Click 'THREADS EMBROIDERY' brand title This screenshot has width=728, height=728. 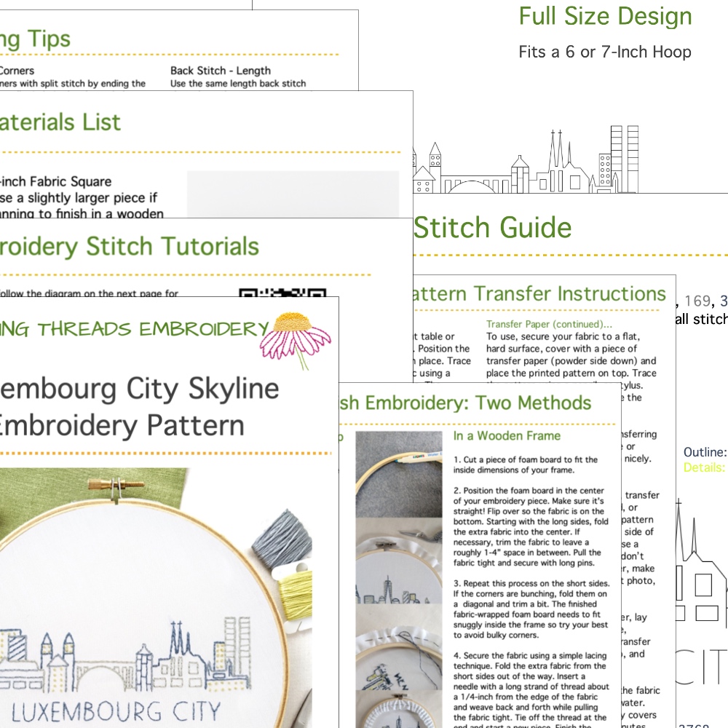153,329
